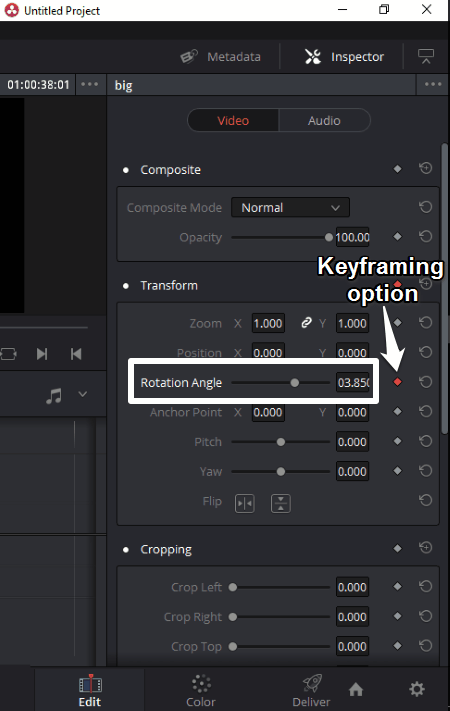Add a keyframe for Crop Right
The image size is (450, 711).
[397, 616]
